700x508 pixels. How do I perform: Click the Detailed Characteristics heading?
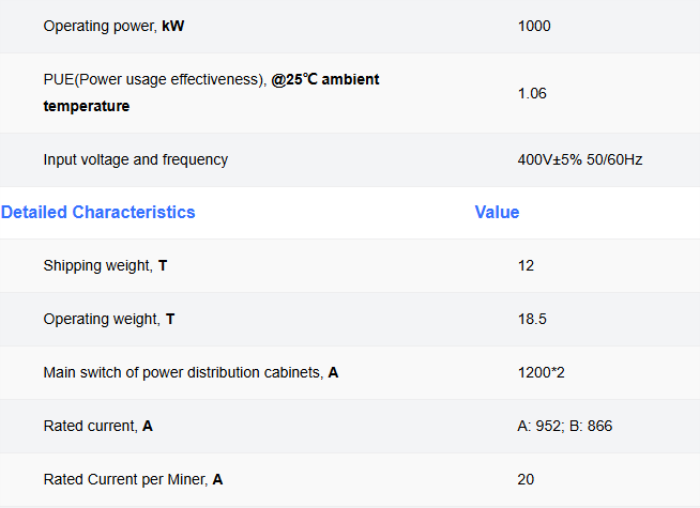tap(98, 212)
